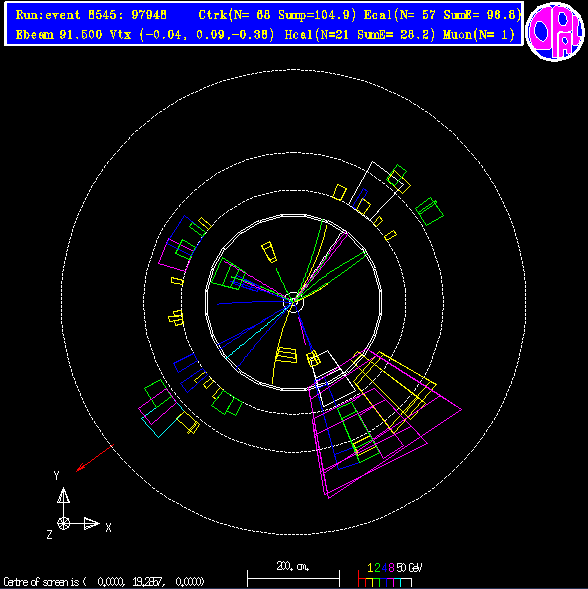The image size is (588, 589).
Task: Click the red segment of the energy legend
Action: pos(362,579)
